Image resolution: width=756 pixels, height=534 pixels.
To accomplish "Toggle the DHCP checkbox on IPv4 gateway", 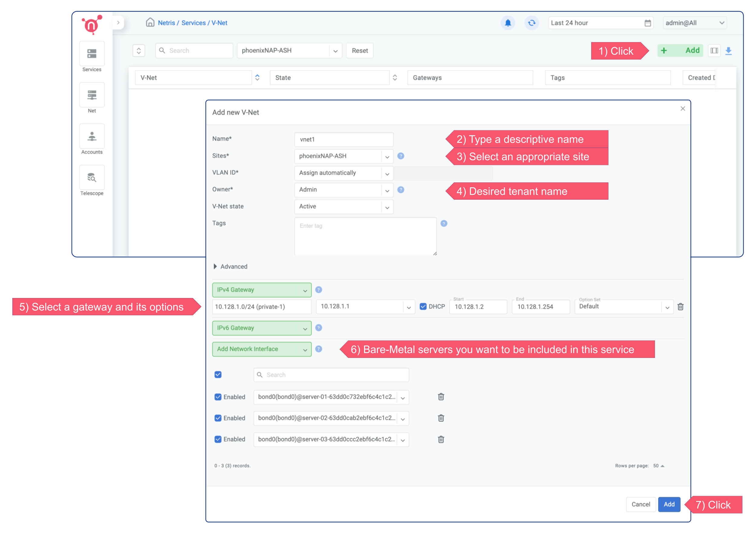I will click(x=422, y=306).
